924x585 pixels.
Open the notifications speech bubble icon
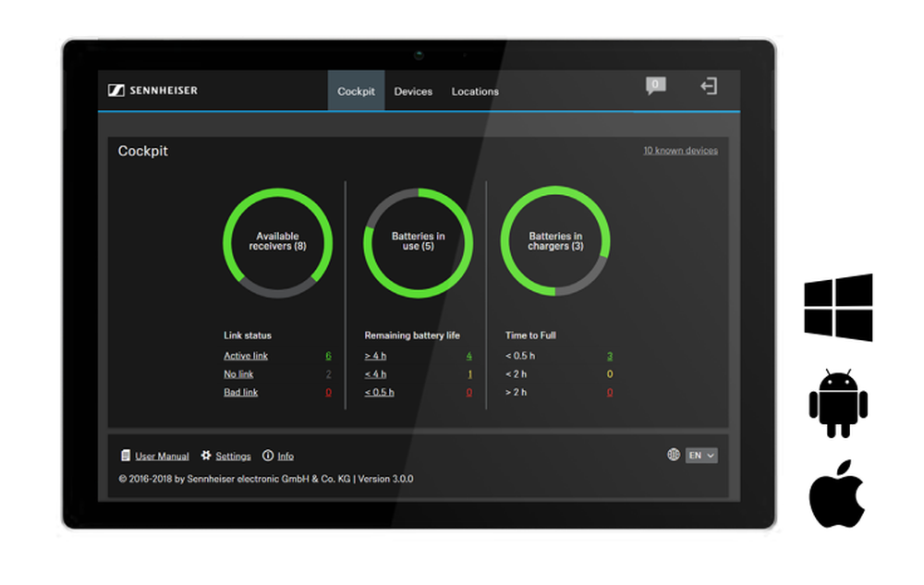click(x=655, y=86)
